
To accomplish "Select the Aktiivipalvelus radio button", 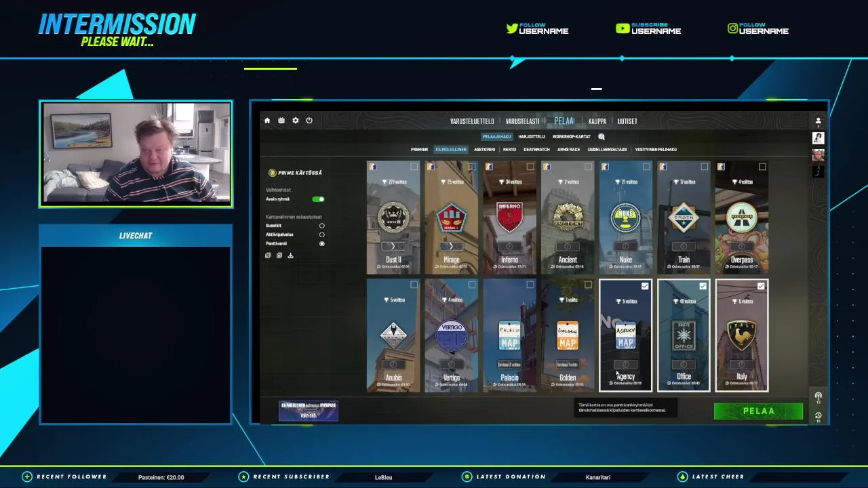I will pyautogui.click(x=321, y=235).
